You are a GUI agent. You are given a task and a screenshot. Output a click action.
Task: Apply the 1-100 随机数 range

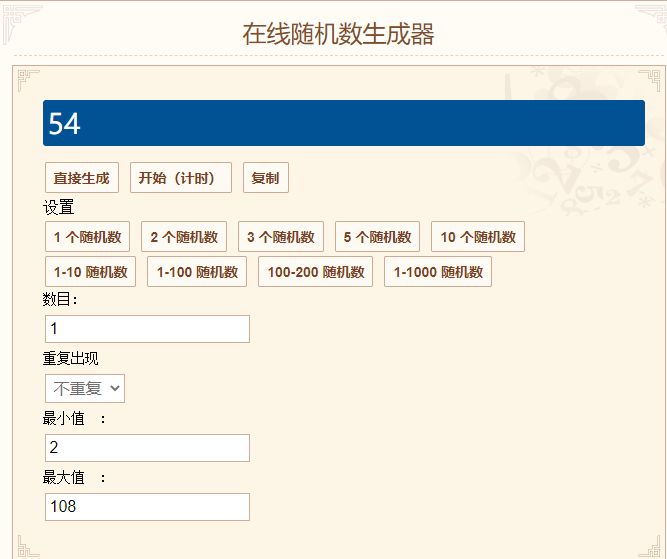[x=197, y=271]
